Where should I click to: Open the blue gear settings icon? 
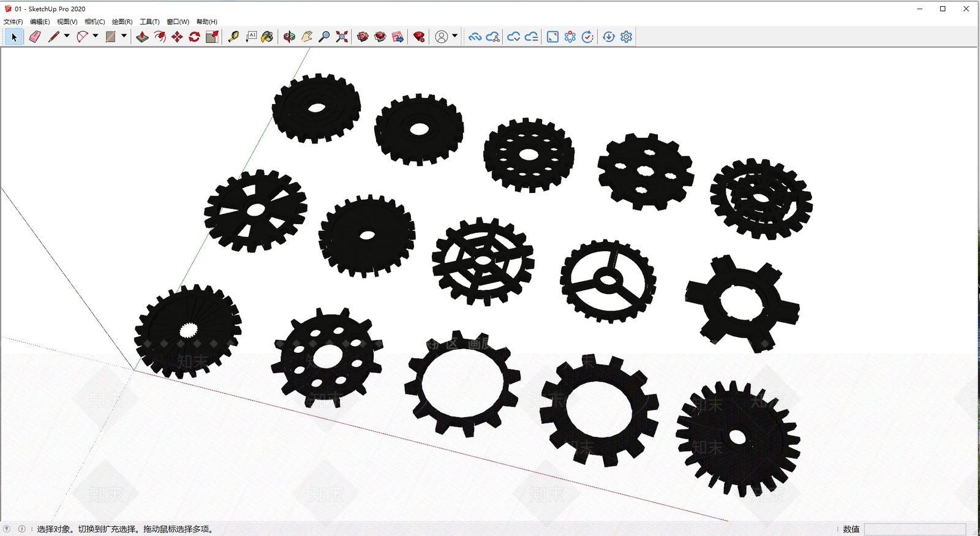tap(626, 37)
